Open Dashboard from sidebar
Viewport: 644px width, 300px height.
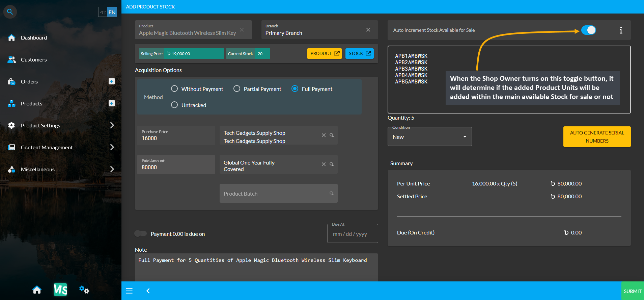pyautogui.click(x=34, y=37)
